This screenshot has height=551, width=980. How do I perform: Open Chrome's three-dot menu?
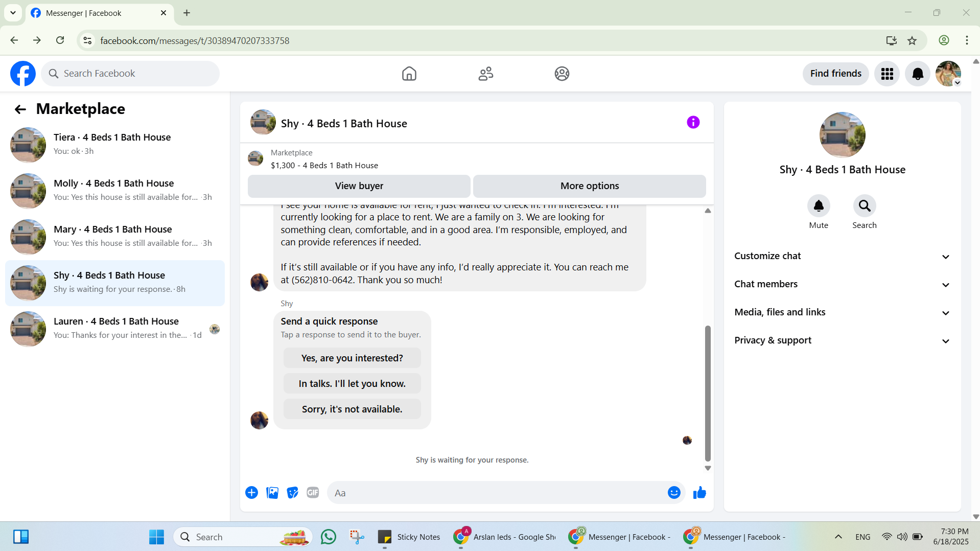(x=967, y=40)
